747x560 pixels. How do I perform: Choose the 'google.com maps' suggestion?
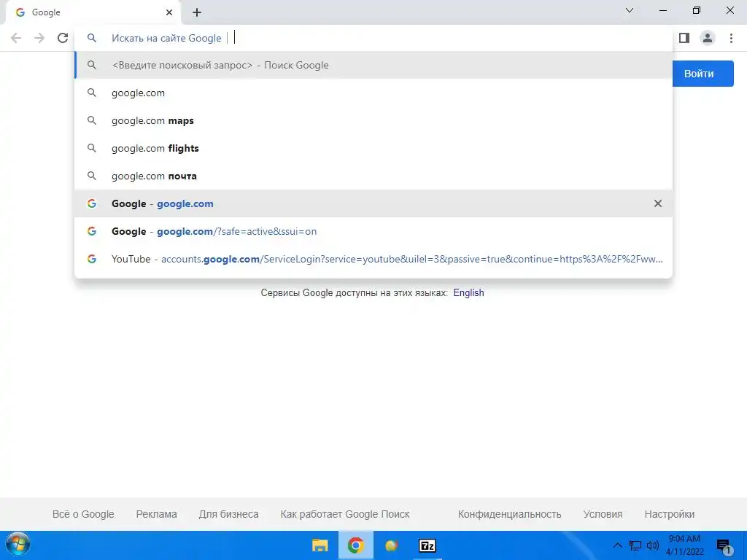pyautogui.click(x=373, y=120)
